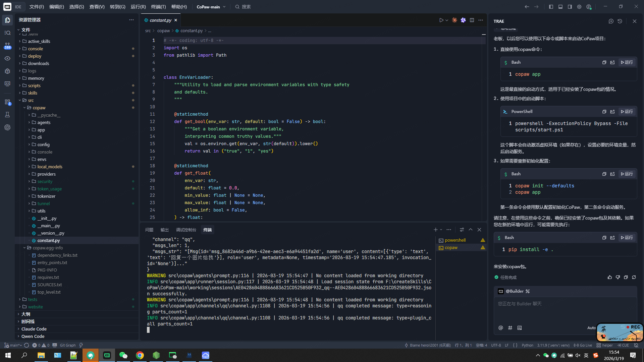Switch to the 问题 panel tab

(x=149, y=230)
